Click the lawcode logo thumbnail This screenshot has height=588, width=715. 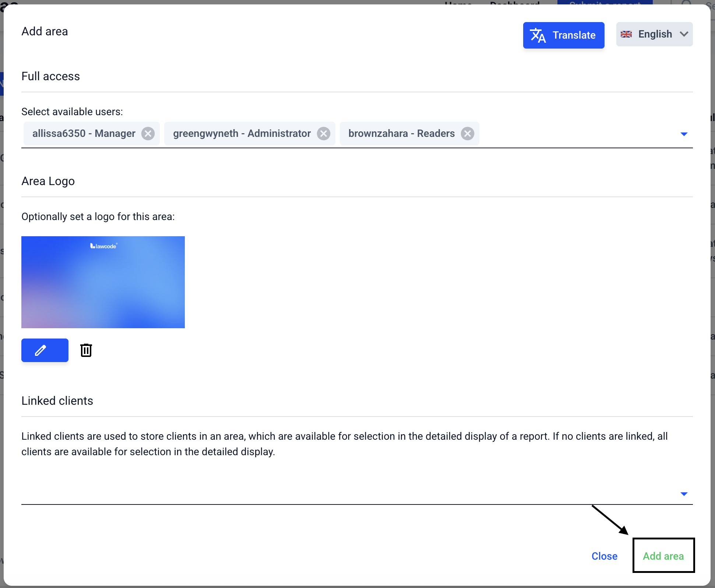click(x=103, y=282)
